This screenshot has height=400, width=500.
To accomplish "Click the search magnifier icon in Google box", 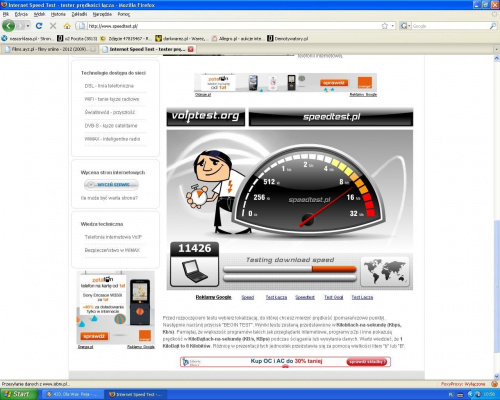I will coord(493,26).
